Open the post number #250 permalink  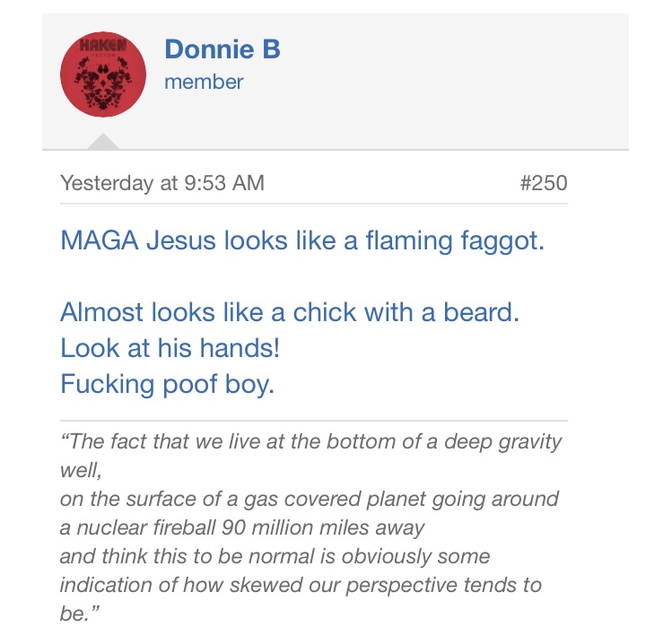(543, 183)
